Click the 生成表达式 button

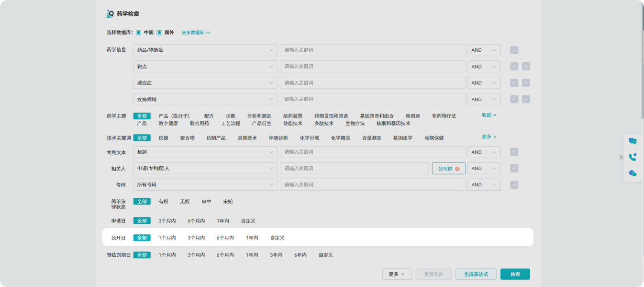click(476, 274)
